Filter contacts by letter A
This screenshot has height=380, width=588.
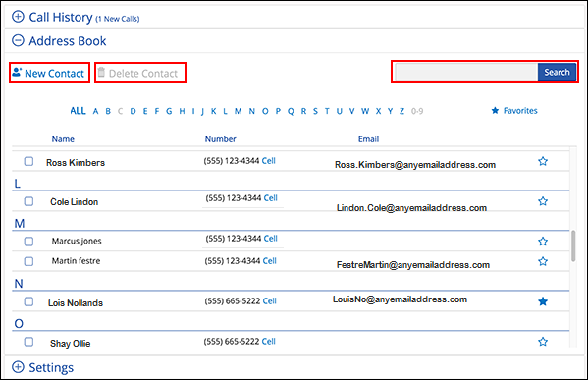click(x=95, y=111)
